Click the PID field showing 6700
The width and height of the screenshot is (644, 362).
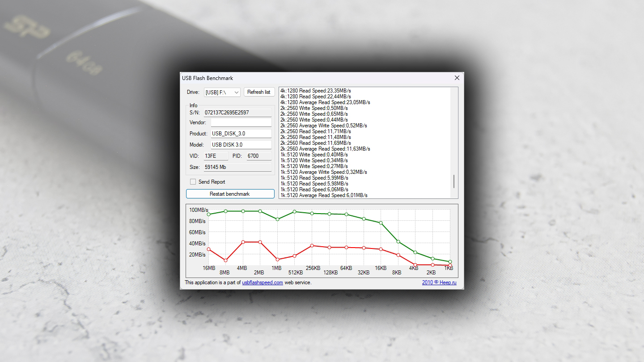(259, 156)
